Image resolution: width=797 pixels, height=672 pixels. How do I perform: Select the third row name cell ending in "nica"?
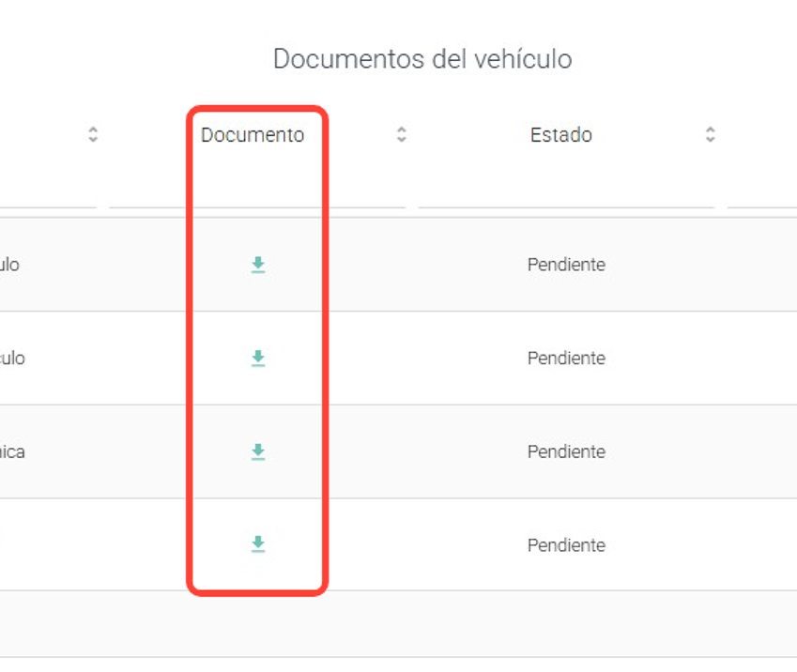(x=13, y=451)
